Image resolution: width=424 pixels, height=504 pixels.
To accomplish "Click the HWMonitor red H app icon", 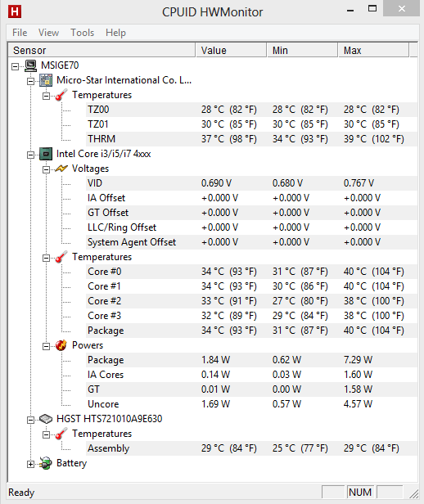I will (x=15, y=11).
